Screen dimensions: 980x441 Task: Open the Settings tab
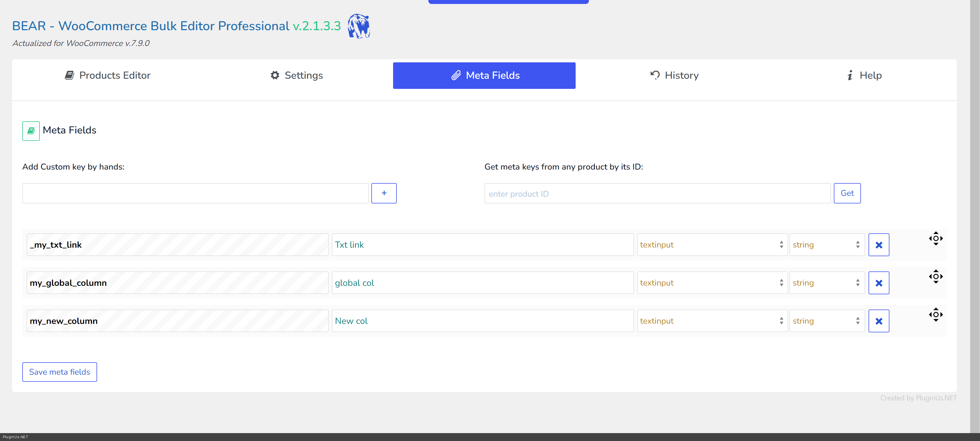296,75
